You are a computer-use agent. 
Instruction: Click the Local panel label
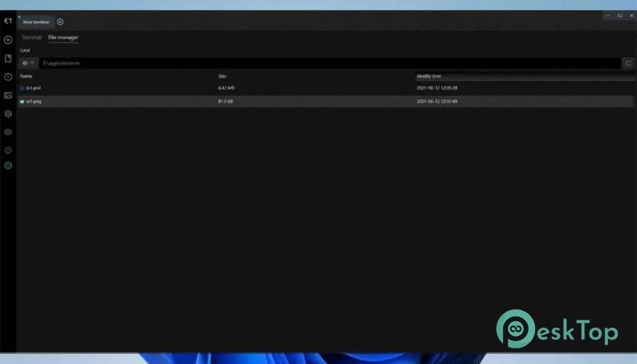point(25,50)
